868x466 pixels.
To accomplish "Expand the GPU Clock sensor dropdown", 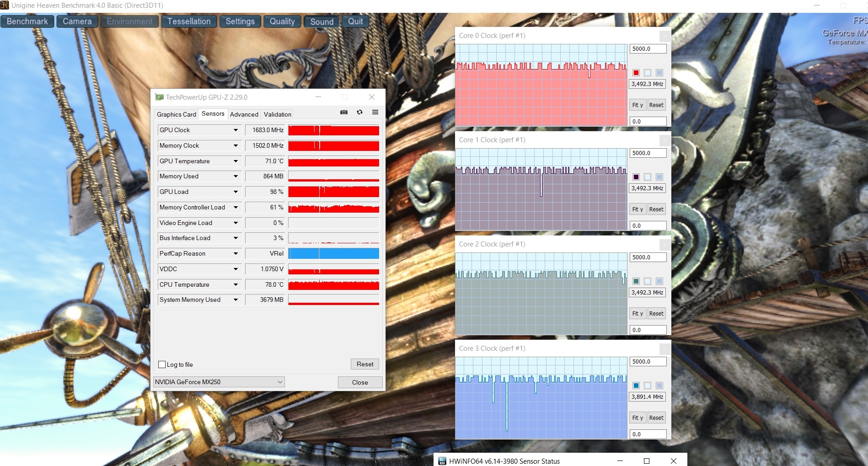I will [236, 130].
